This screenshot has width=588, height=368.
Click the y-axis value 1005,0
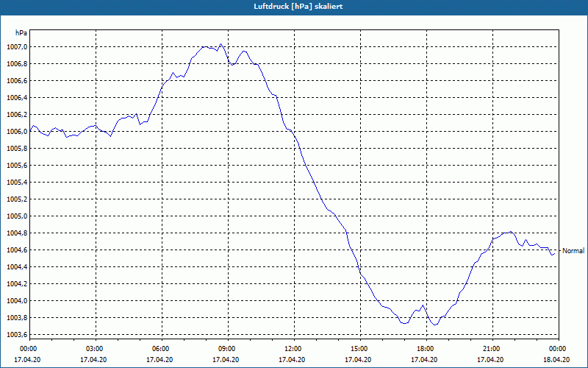click(x=17, y=216)
